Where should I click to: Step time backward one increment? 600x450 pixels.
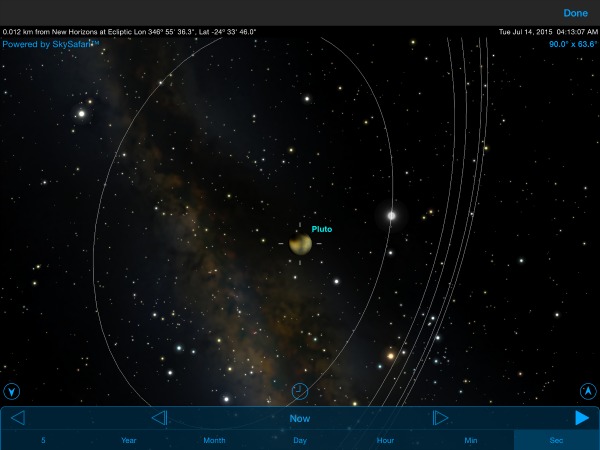[x=159, y=418]
